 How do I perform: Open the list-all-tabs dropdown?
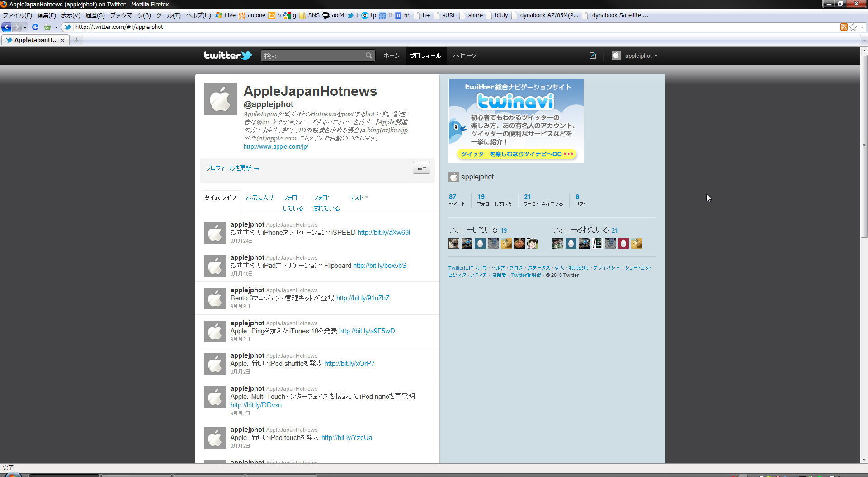tap(863, 40)
